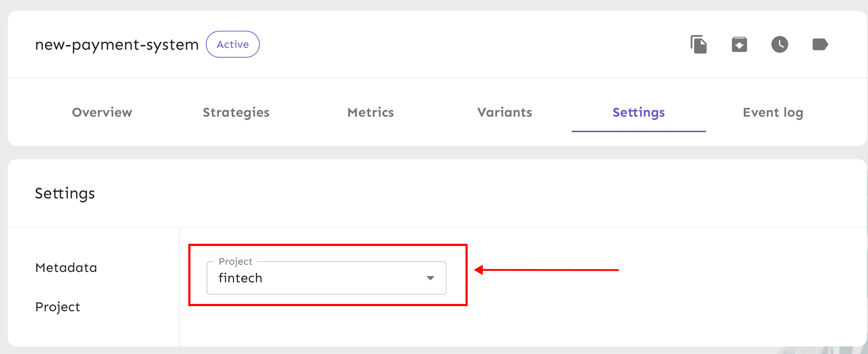
Task: Click the fintech selected value
Action: tap(240, 278)
